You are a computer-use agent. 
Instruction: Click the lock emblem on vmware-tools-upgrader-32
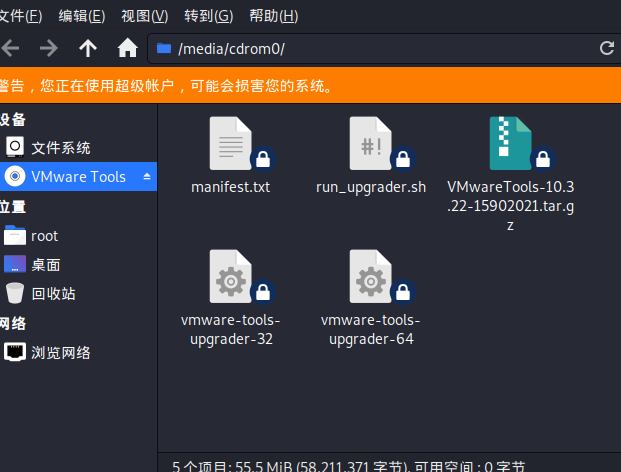click(x=263, y=293)
